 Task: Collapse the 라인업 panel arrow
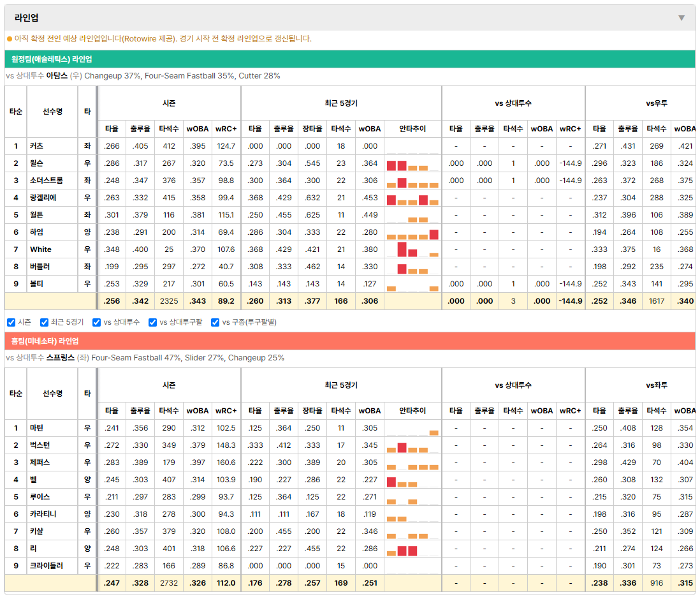pyautogui.click(x=682, y=18)
